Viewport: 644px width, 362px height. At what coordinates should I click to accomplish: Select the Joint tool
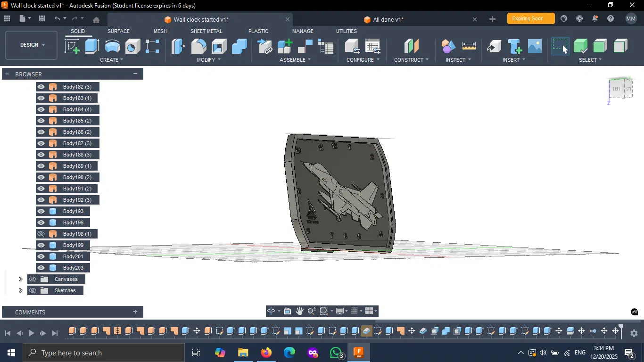[x=305, y=46]
